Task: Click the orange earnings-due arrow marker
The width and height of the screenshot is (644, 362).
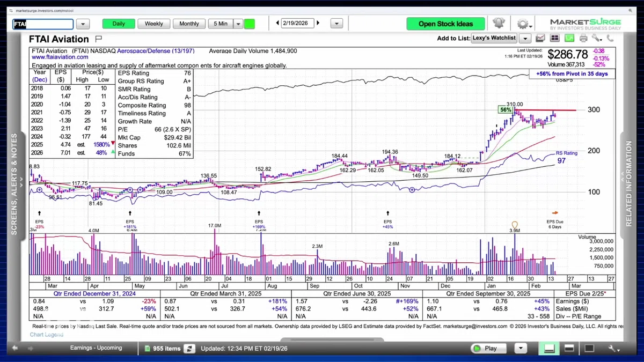Action: [x=555, y=212]
